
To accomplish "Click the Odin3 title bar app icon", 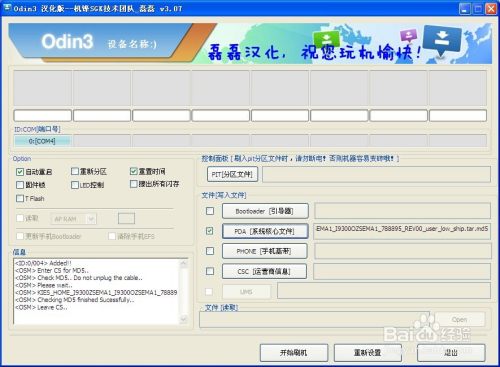I will (x=7, y=8).
